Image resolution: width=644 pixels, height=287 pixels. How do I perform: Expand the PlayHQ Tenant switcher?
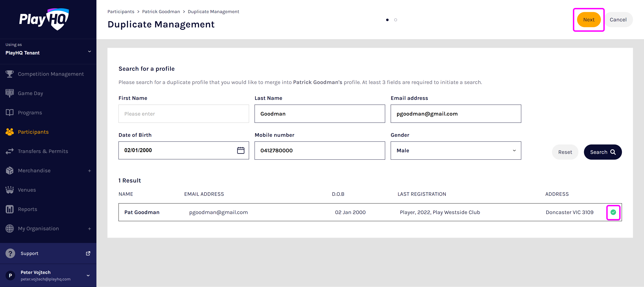tap(90, 52)
